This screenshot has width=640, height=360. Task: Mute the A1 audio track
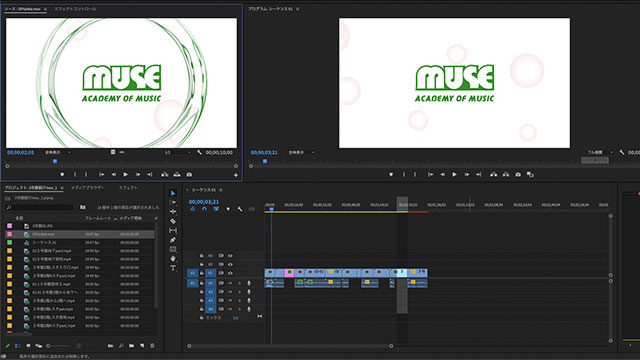230,283
